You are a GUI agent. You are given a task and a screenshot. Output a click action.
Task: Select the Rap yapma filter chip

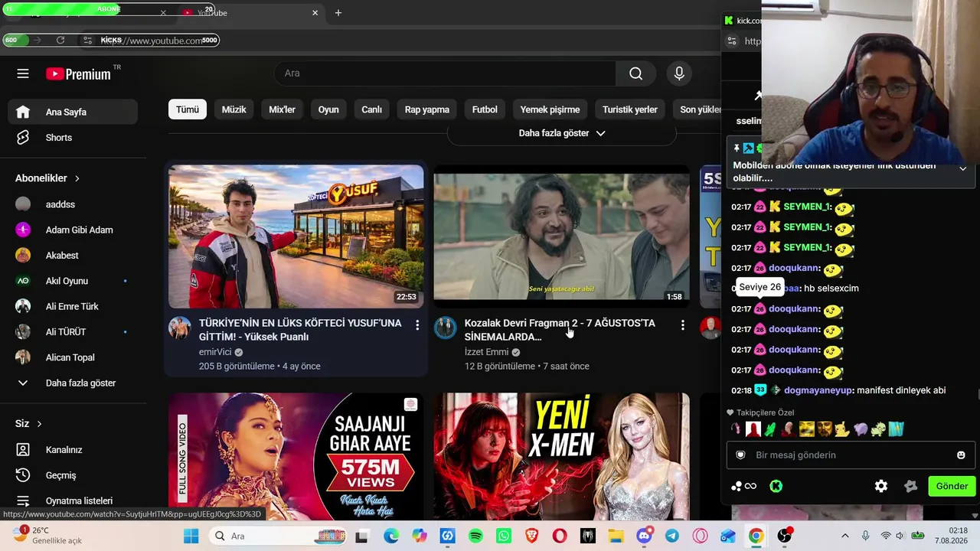(x=427, y=109)
